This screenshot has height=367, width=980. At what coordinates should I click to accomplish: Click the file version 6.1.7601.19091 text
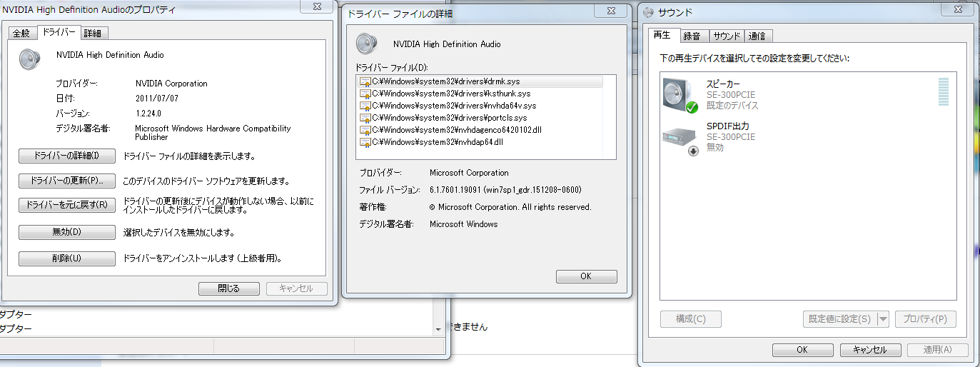click(505, 190)
